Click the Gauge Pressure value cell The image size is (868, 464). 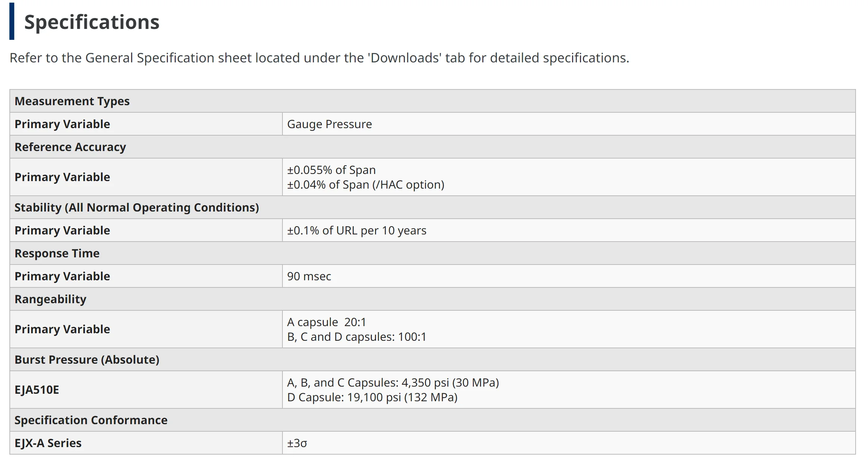pyautogui.click(x=329, y=124)
